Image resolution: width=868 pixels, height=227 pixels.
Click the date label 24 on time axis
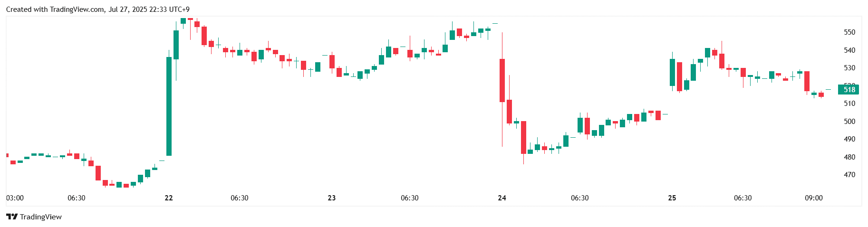[x=502, y=198]
